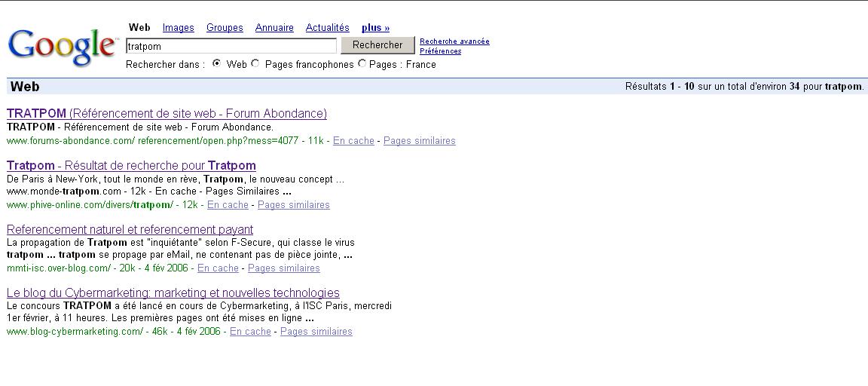Open the Annuaire tab
The width and height of the screenshot is (868, 386).
pos(274,28)
